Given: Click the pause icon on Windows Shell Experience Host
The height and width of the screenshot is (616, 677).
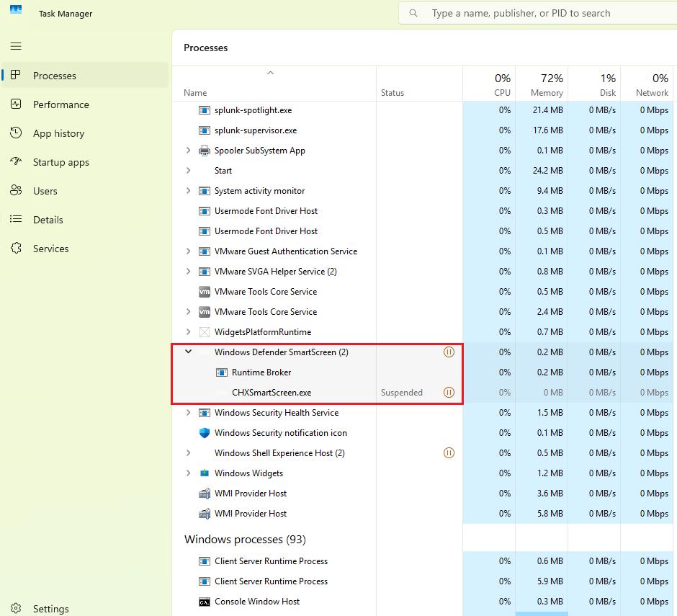Looking at the screenshot, I should pyautogui.click(x=449, y=452).
